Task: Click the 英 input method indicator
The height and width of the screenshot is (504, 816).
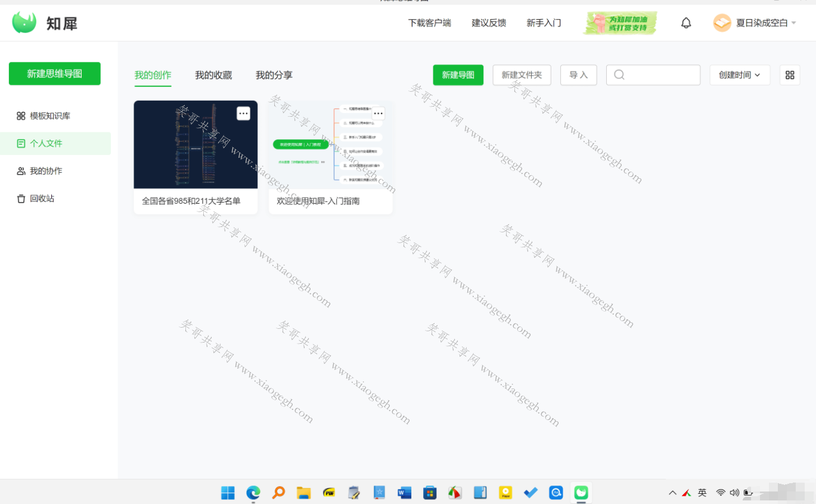Action: point(703,493)
